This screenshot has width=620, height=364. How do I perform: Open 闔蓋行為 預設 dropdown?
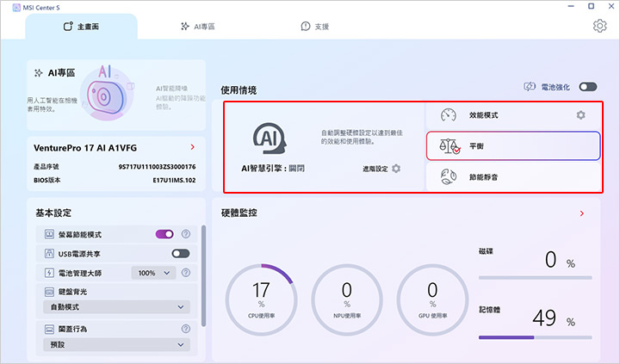[116, 344]
